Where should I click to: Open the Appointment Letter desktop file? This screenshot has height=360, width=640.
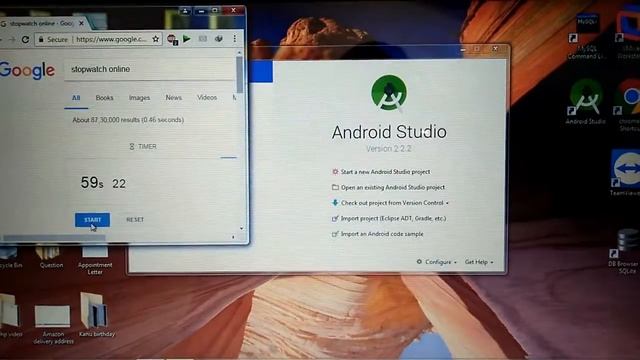coord(95,260)
